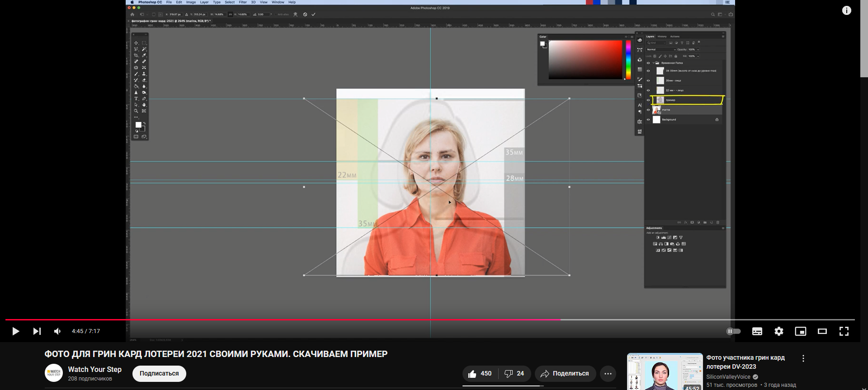Switch to warp mode icon in options bar
The image size is (868, 390).
(x=295, y=14)
